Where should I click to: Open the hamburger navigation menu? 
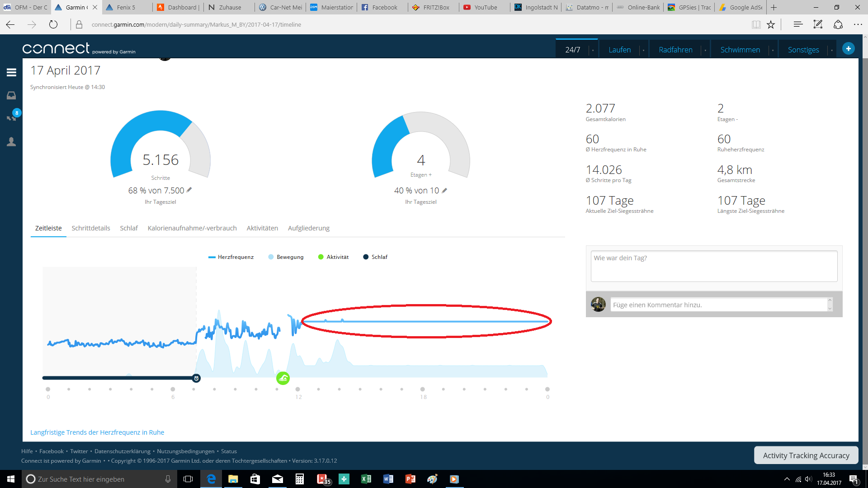click(x=11, y=72)
